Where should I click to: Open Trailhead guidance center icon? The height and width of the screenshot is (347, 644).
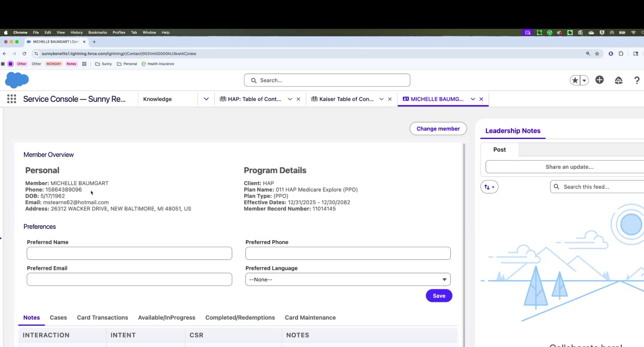coord(618,80)
